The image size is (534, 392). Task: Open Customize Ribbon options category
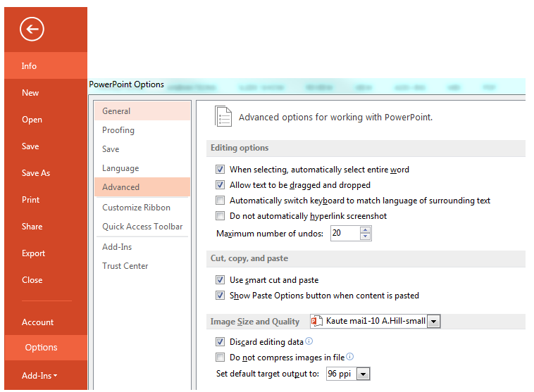(142, 207)
